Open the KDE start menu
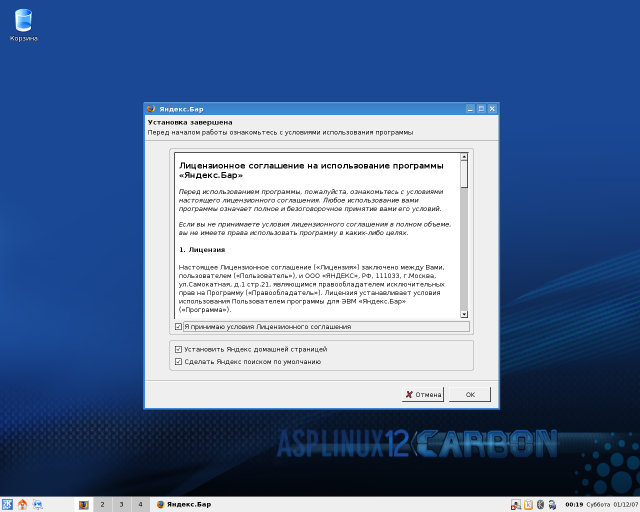The image size is (640, 512). pos(7,505)
